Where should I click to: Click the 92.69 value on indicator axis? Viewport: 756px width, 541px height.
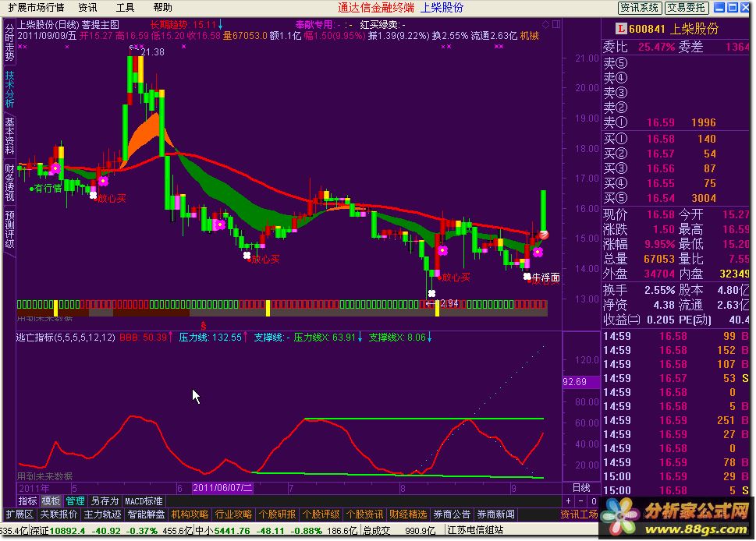(x=575, y=382)
